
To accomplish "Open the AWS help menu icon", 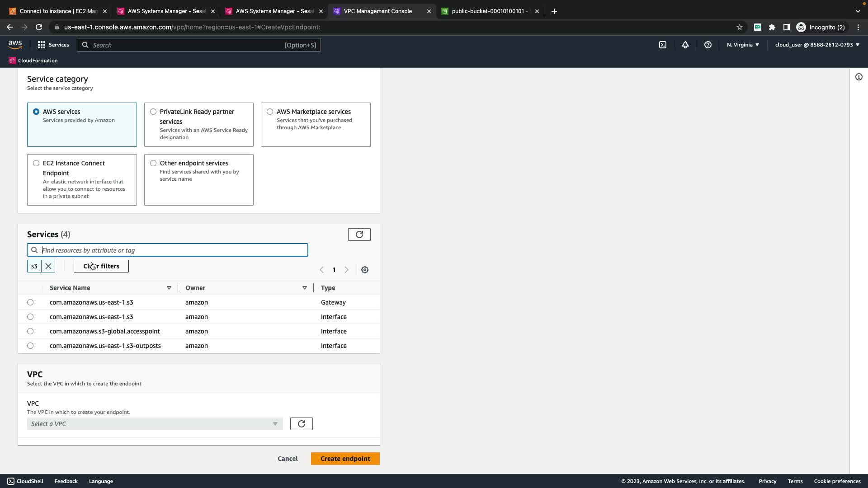I will click(708, 45).
